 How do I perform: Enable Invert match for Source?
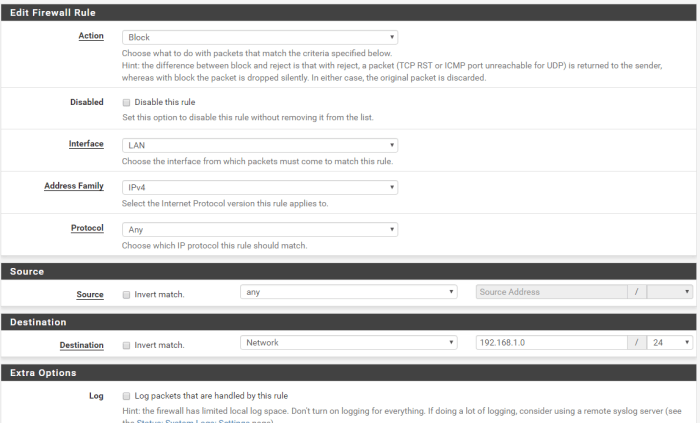(x=126, y=295)
